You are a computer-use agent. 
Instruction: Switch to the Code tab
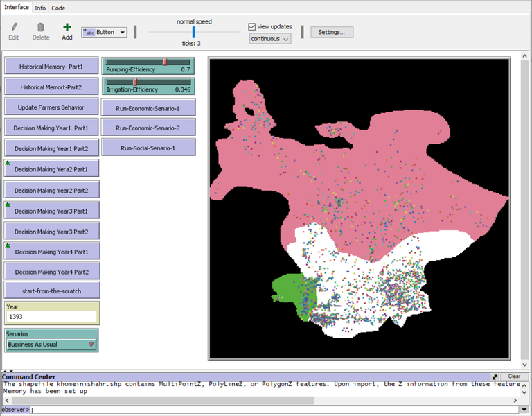[58, 7]
